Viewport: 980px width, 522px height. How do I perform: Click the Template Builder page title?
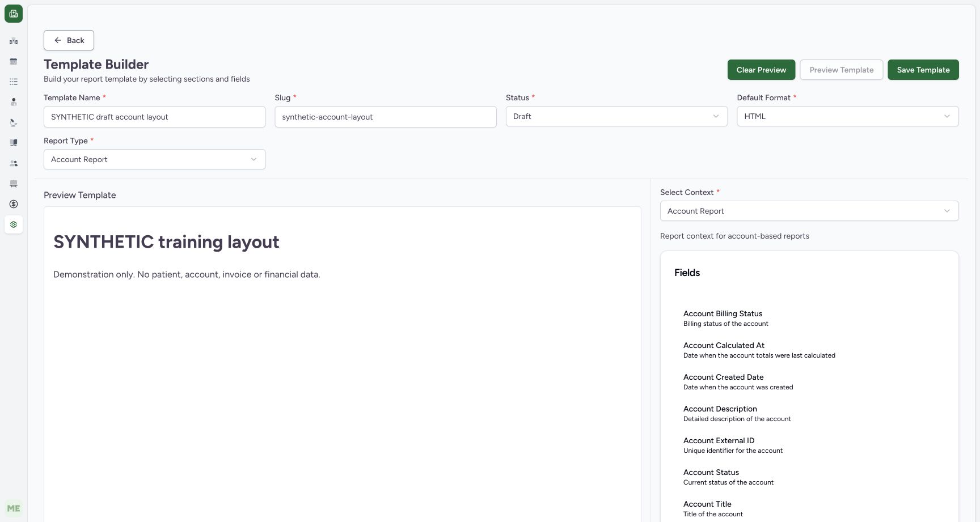pos(96,64)
